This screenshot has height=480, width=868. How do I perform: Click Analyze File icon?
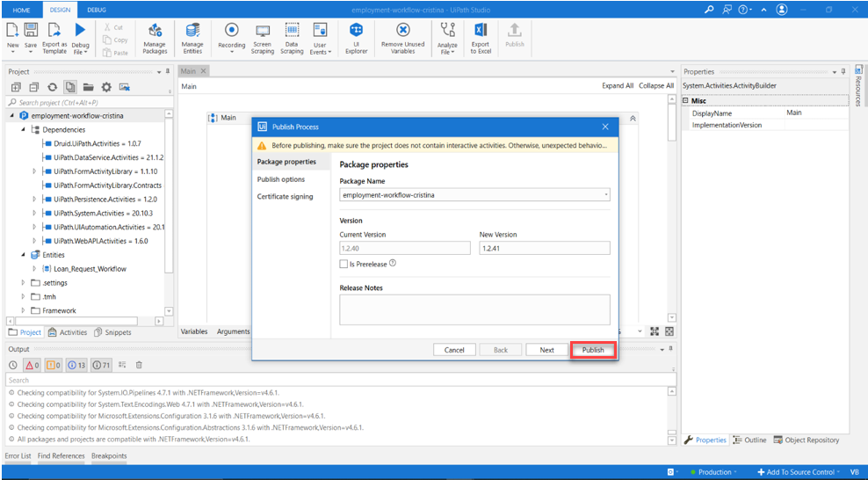[x=446, y=30]
